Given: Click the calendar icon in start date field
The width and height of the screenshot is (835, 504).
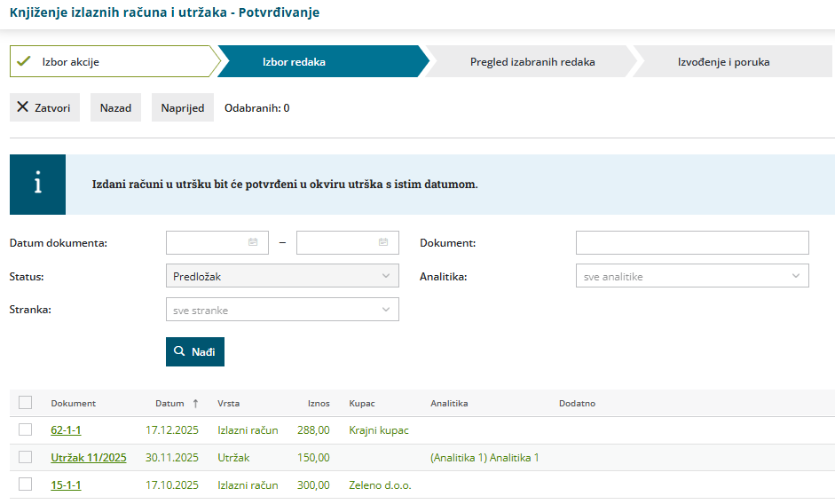Looking at the screenshot, I should (x=253, y=242).
